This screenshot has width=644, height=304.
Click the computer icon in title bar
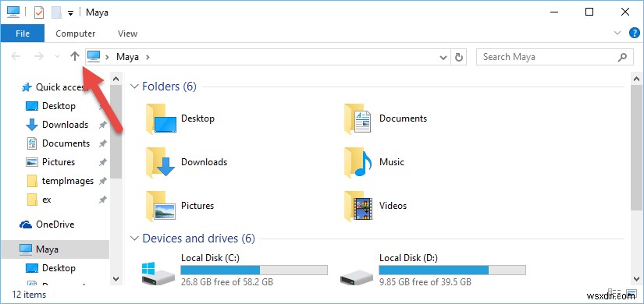13,12
